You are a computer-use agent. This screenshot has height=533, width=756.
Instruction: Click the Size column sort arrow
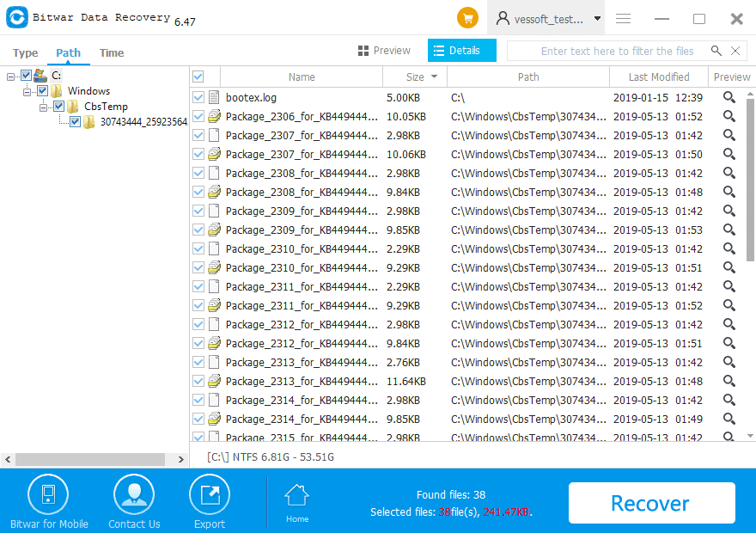434,77
